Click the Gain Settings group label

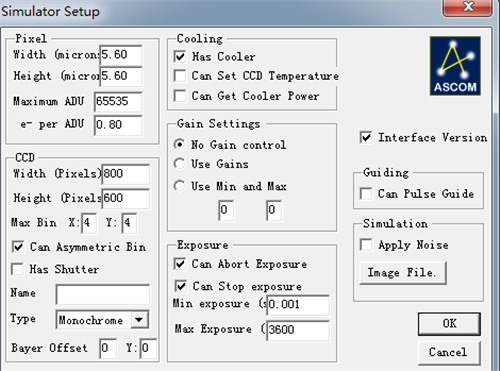click(219, 124)
